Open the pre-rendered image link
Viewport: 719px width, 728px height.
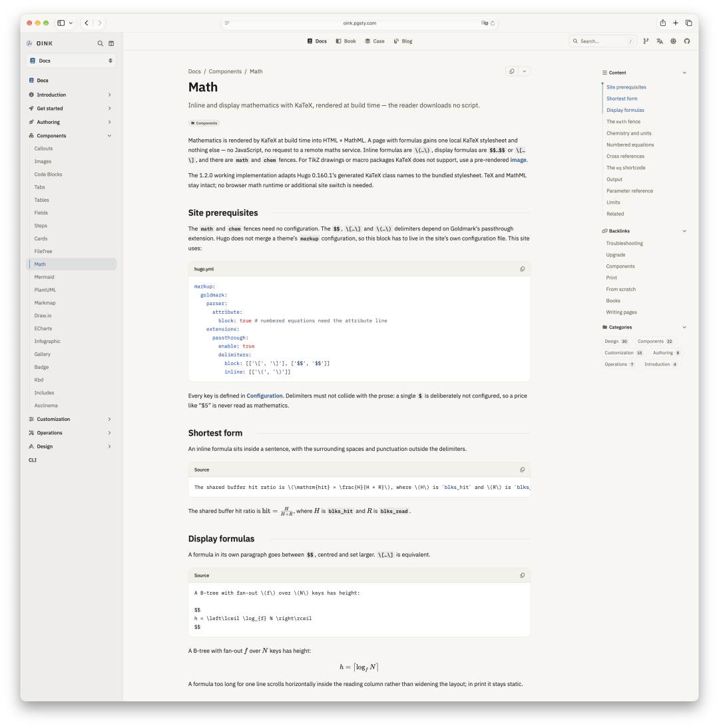coord(518,160)
